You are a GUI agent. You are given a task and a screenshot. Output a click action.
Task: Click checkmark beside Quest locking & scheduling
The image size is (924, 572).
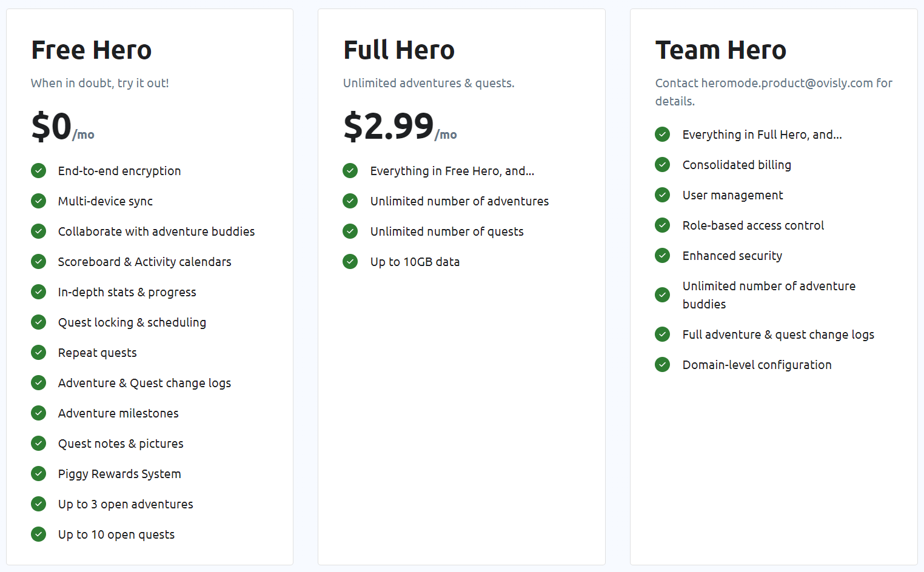[x=39, y=322]
